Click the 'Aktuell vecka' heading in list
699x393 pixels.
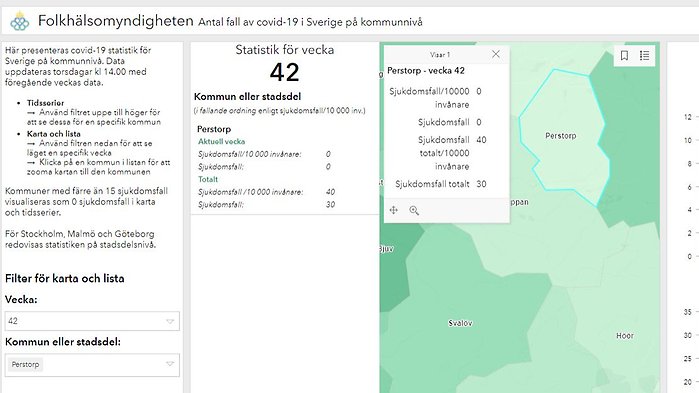[x=222, y=141]
